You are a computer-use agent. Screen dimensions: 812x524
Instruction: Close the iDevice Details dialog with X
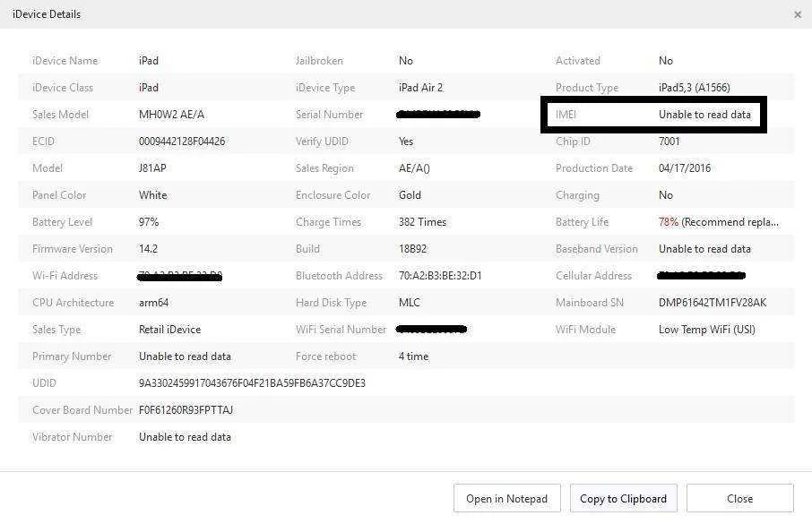[798, 14]
